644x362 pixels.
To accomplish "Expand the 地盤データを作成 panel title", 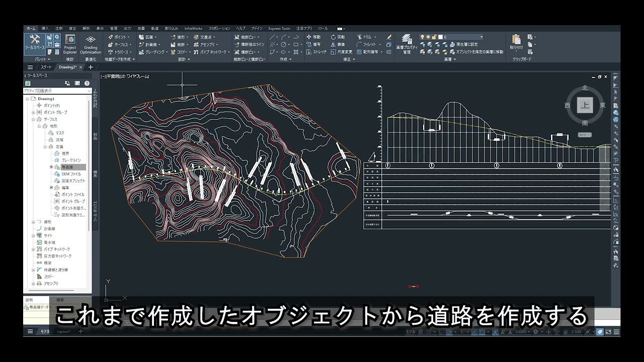I will (x=120, y=59).
